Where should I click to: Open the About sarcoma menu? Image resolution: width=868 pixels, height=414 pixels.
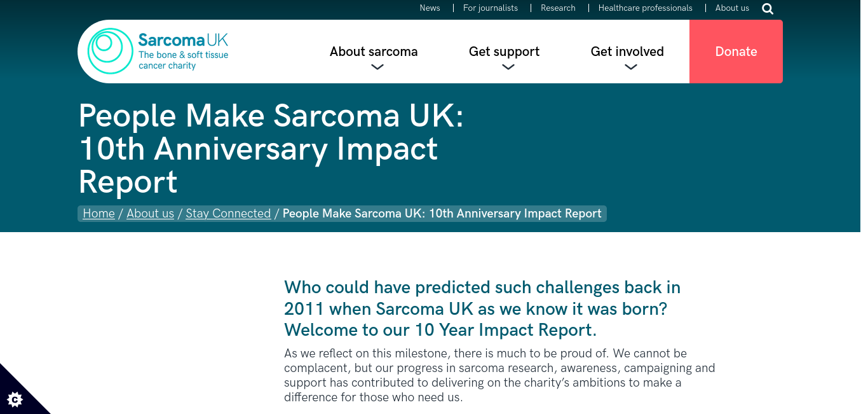click(374, 52)
